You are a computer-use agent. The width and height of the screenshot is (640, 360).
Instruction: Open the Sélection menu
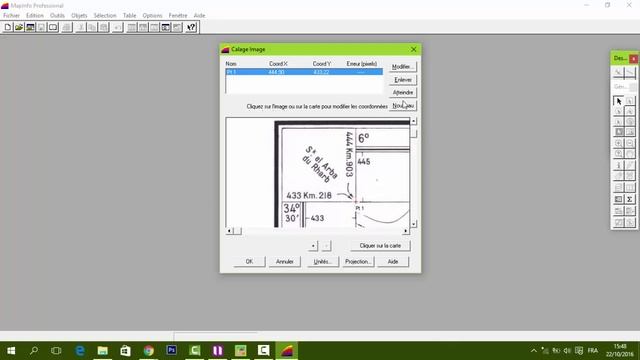[x=105, y=16]
